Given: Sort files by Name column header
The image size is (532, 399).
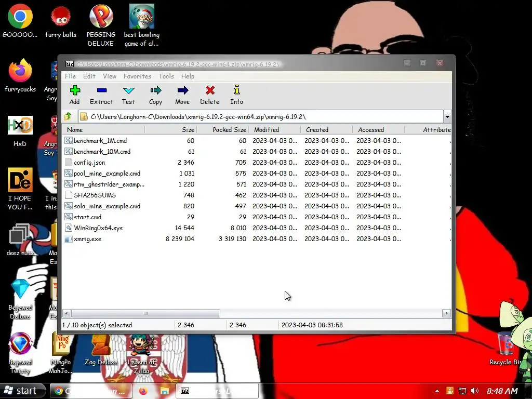Looking at the screenshot, I should point(103,129).
